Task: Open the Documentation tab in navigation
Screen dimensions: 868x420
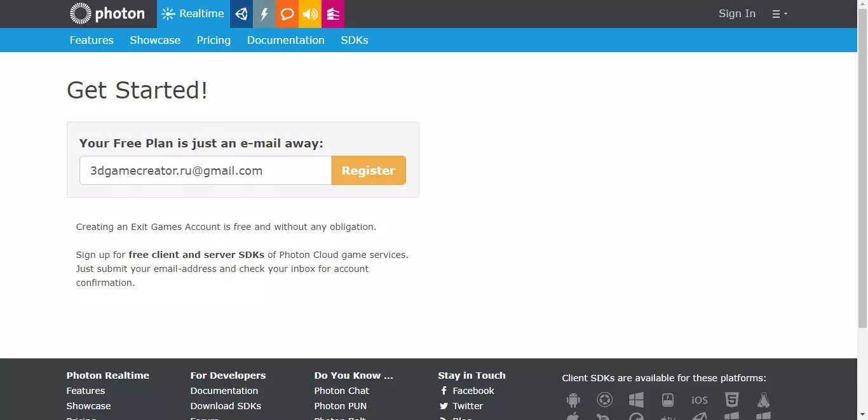Action: [x=286, y=40]
